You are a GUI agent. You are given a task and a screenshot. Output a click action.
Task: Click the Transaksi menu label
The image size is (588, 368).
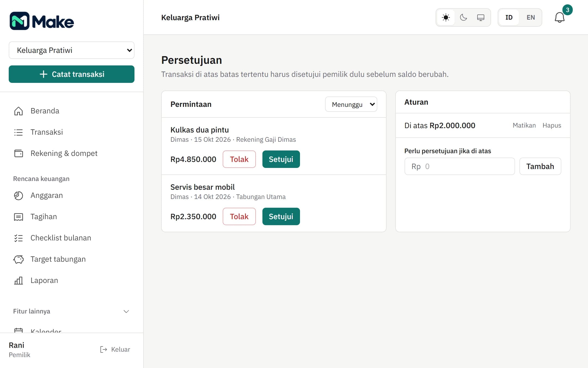[47, 132]
